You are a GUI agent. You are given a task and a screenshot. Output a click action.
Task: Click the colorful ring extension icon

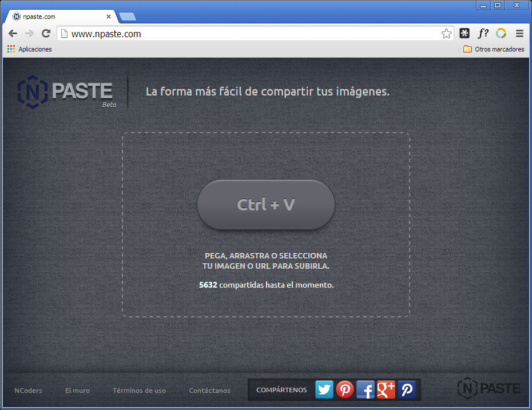(x=501, y=33)
